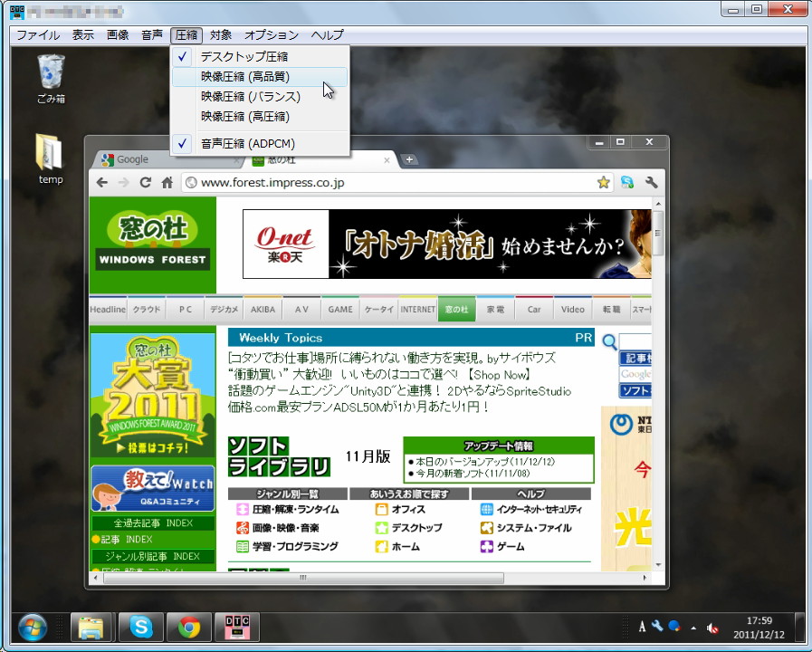Open a new Chrome tab

coord(409,159)
